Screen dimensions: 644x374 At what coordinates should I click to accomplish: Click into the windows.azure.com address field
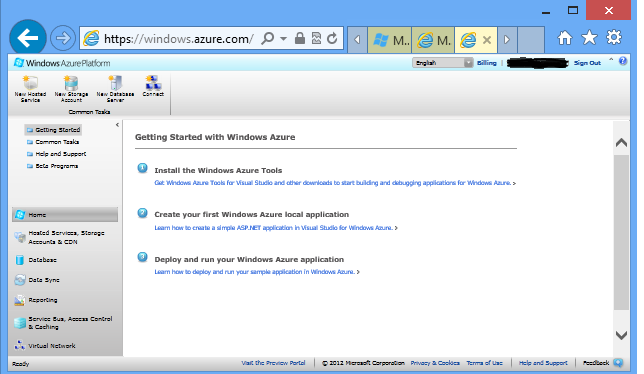[179, 39]
